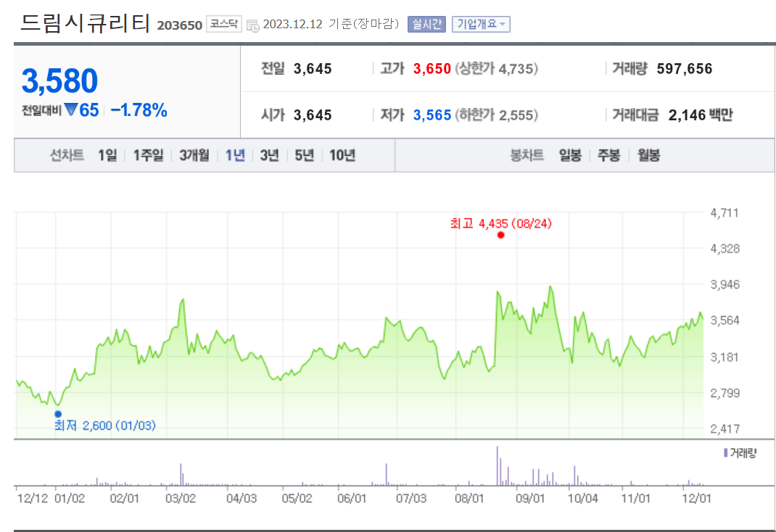Click the current price 3,580
The image size is (776, 532).
coord(60,80)
